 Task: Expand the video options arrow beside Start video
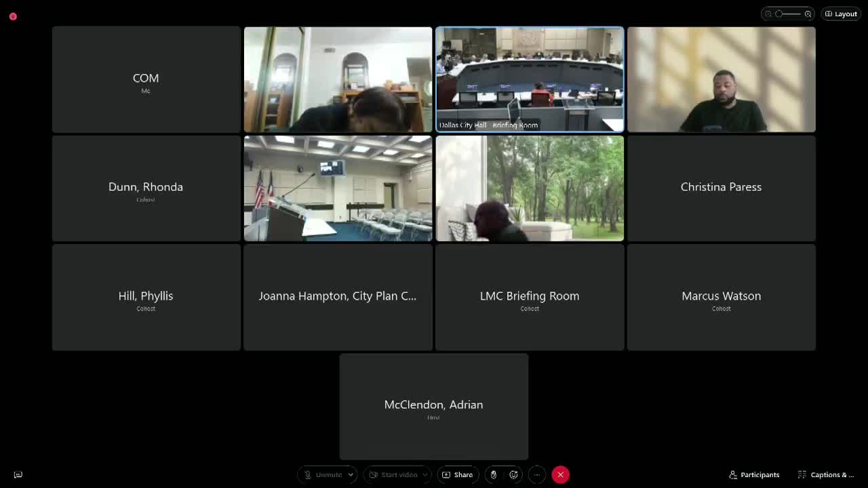point(426,474)
